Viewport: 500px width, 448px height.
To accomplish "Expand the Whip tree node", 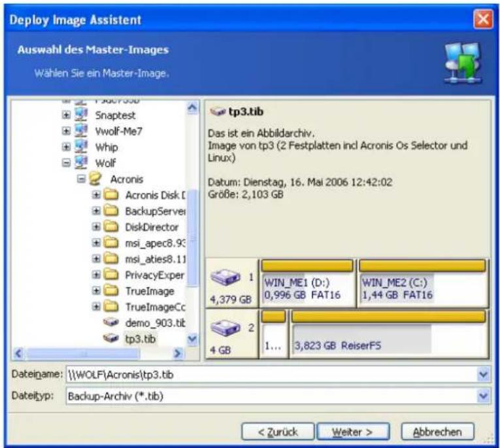I will (x=66, y=146).
